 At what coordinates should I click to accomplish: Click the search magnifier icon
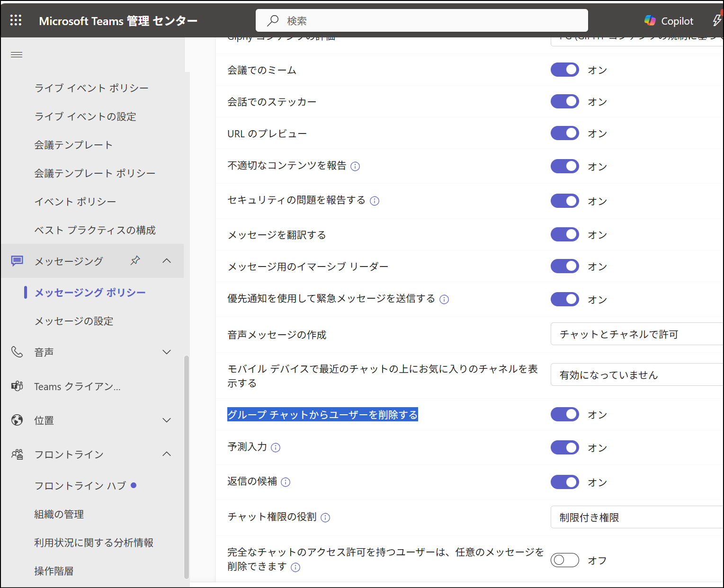coord(273,20)
